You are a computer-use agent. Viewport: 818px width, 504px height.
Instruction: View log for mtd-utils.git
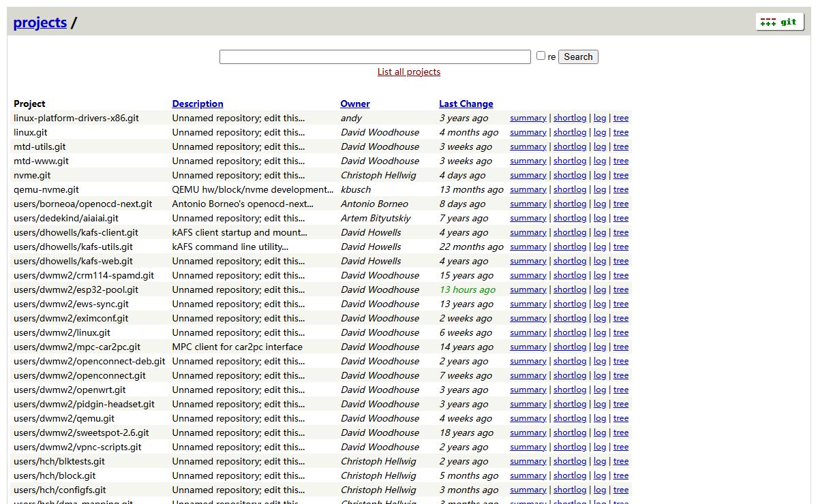pos(600,147)
